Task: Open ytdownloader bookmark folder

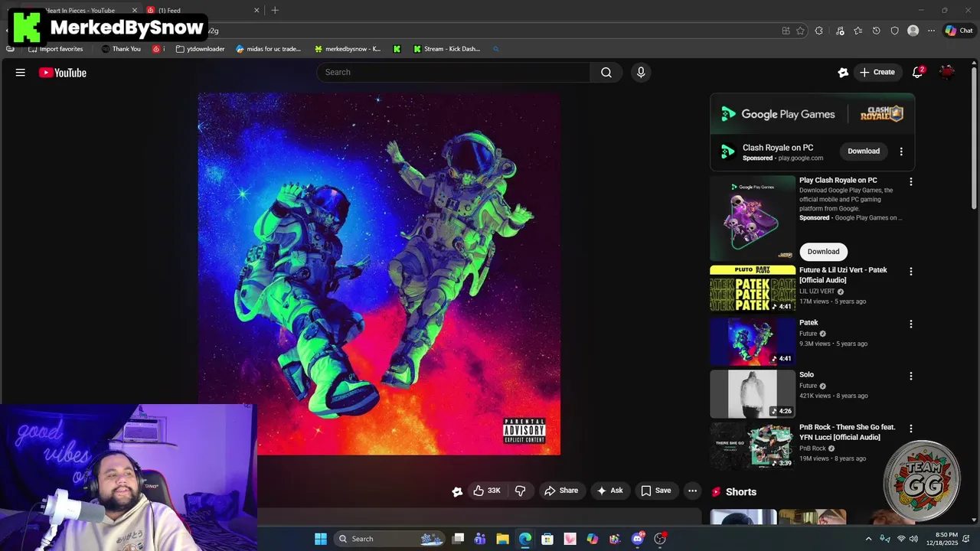Action: (201, 49)
